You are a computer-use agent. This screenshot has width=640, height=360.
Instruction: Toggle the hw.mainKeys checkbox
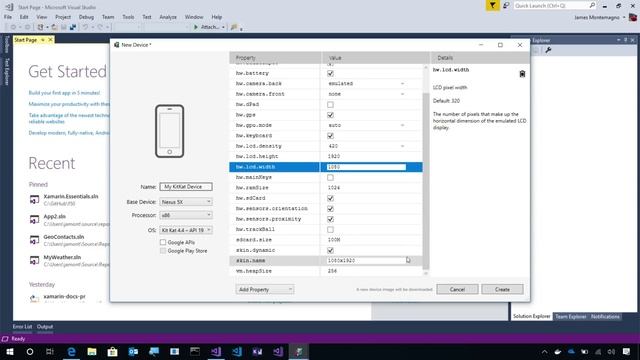[330, 178]
